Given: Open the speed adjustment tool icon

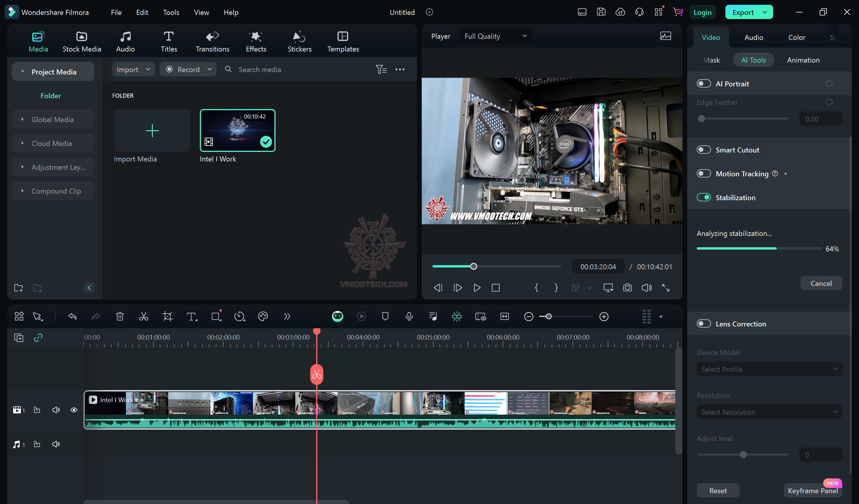Looking at the screenshot, I should (x=239, y=317).
